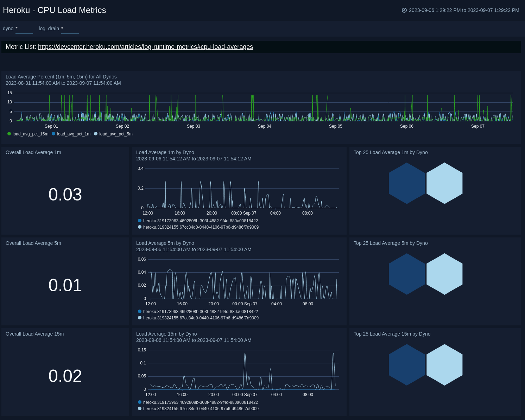Click the clock icon next to the time range
The image size is (525, 420).
(x=404, y=10)
